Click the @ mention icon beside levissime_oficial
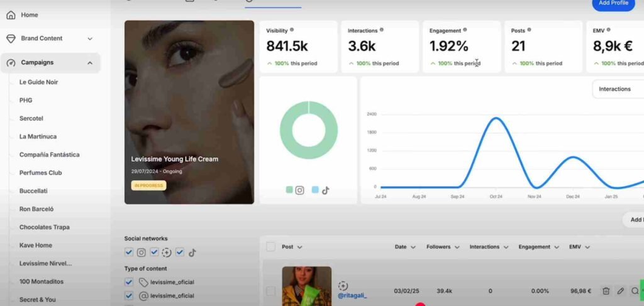The width and height of the screenshot is (644, 306). click(143, 296)
